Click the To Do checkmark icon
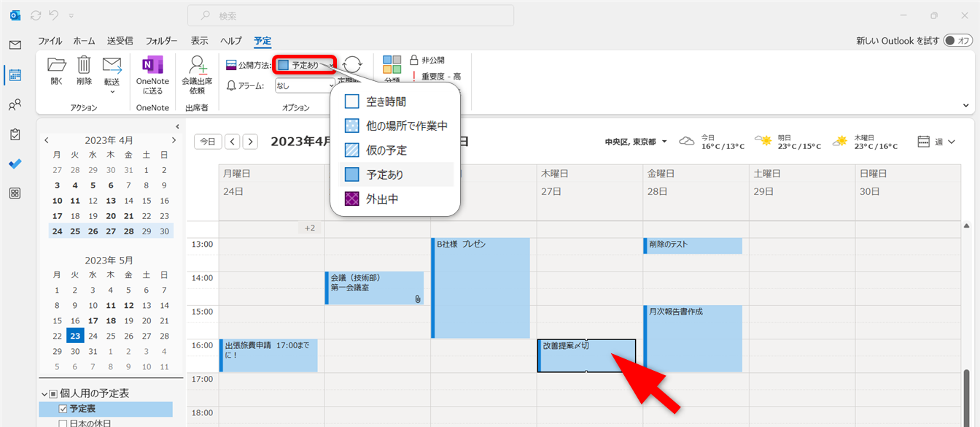 (15, 164)
